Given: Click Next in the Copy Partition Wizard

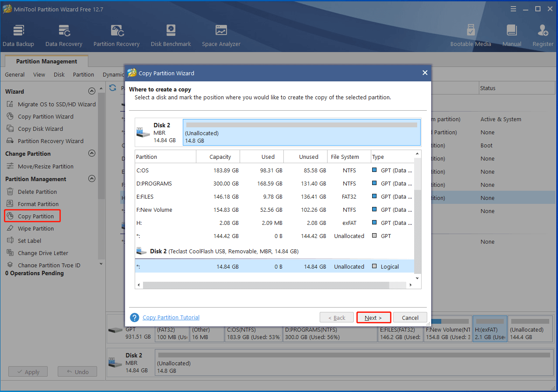Looking at the screenshot, I should [x=373, y=318].
